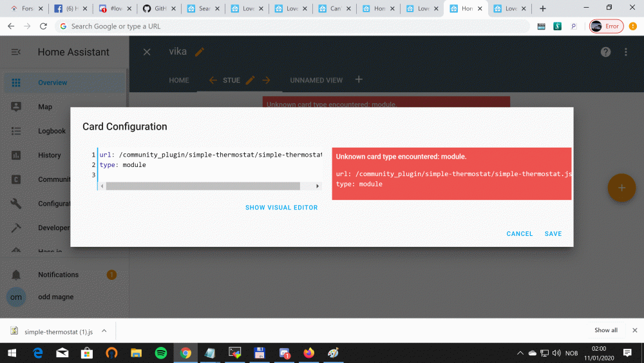
Task: Add a new view with plus icon
Action: tap(359, 80)
